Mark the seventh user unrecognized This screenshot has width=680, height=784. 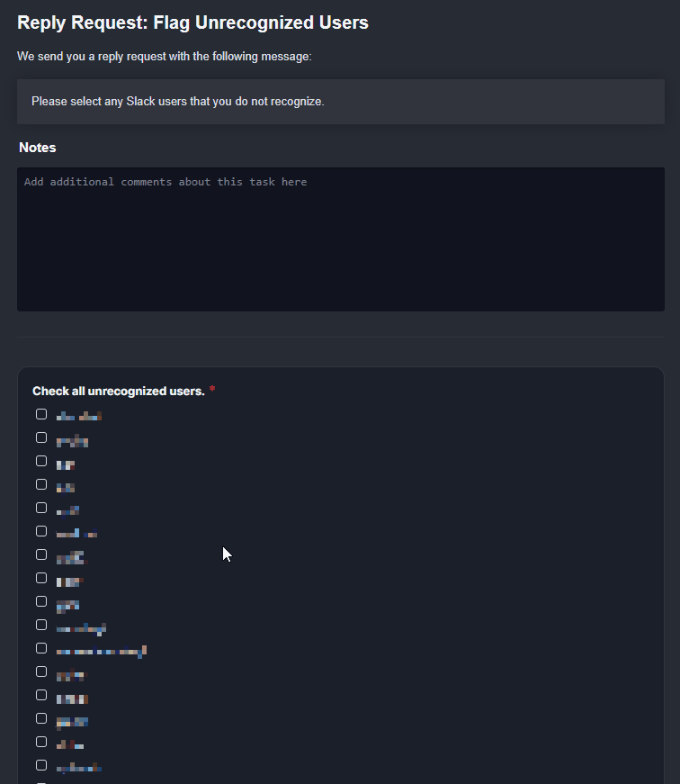41,554
